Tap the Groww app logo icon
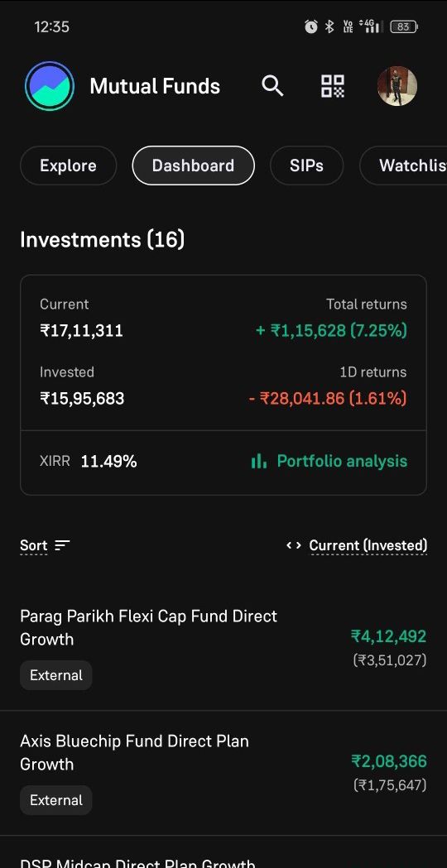The image size is (447, 868). click(x=50, y=86)
